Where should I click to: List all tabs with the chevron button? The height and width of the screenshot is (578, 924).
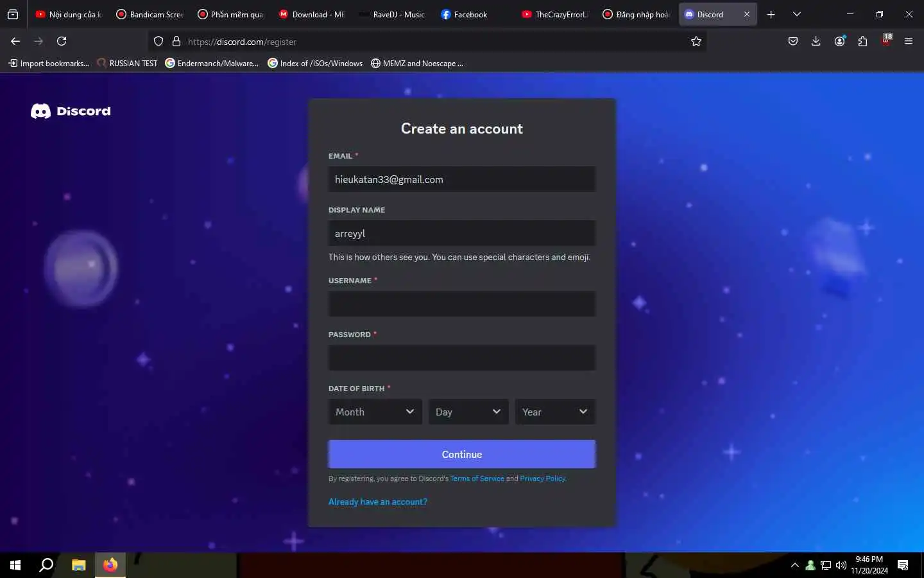pyautogui.click(x=796, y=14)
